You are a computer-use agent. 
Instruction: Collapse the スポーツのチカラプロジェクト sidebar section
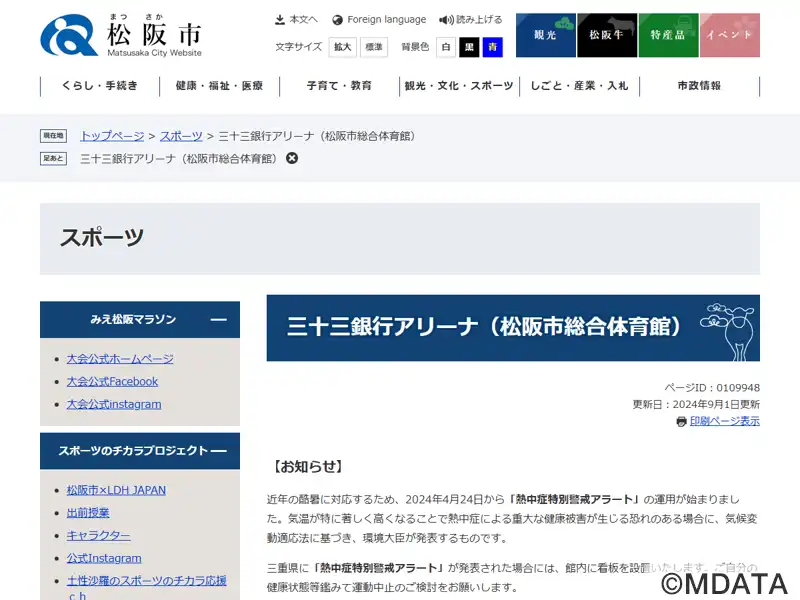(218, 451)
